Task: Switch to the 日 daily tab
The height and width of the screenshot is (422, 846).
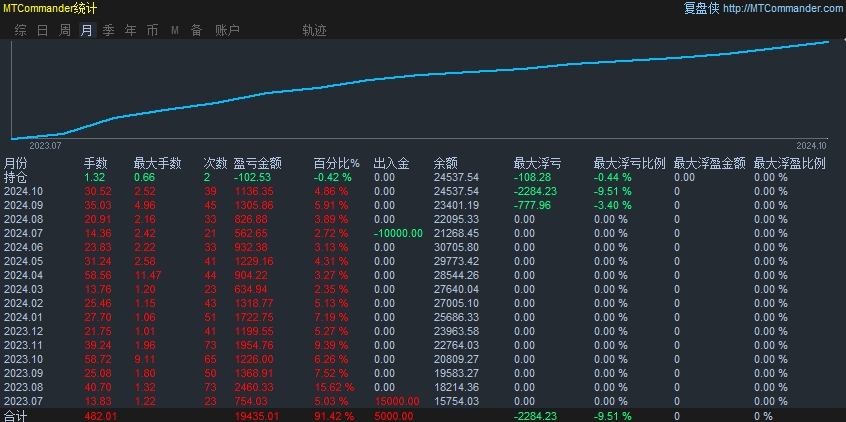Action: pyautogui.click(x=43, y=30)
